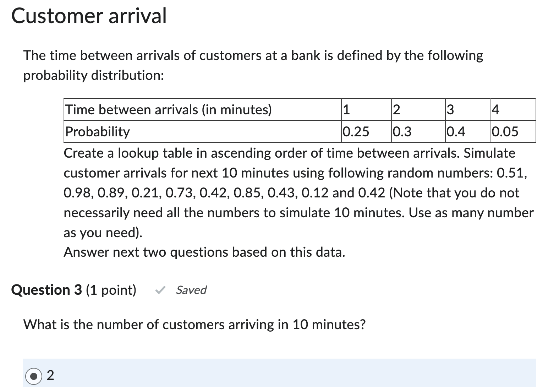The height and width of the screenshot is (392, 543).
Task: Select the table cell showing 0.4
Action: click(457, 132)
